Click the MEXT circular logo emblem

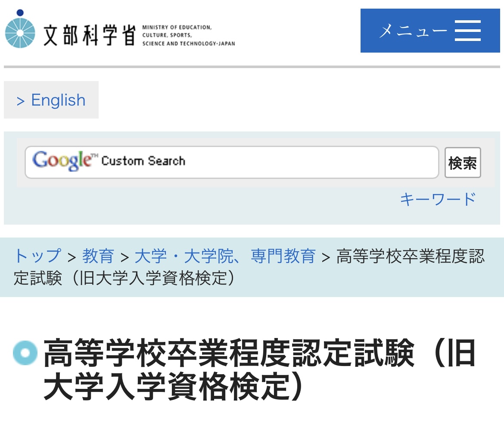coord(20,29)
